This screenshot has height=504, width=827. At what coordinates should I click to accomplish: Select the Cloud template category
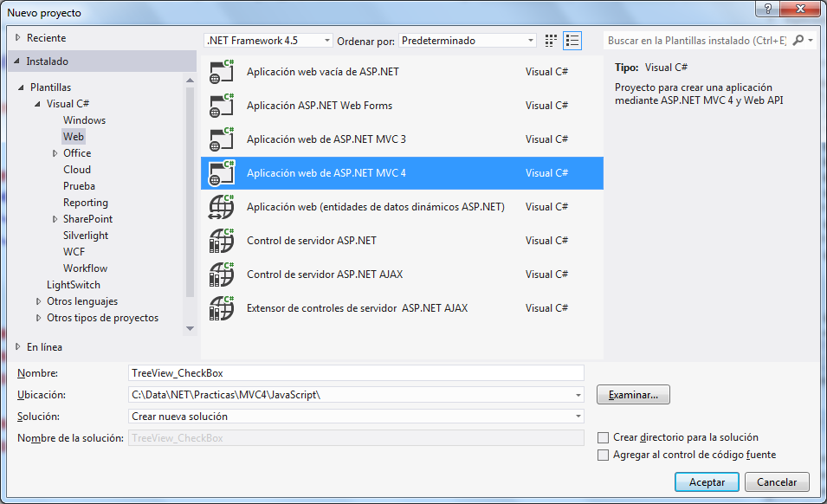tap(77, 170)
